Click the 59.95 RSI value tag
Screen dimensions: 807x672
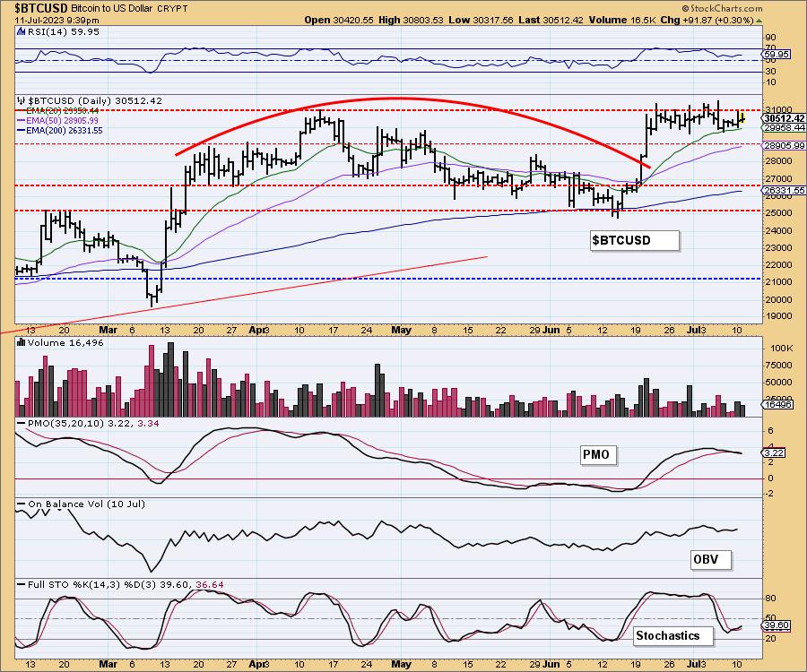point(777,54)
